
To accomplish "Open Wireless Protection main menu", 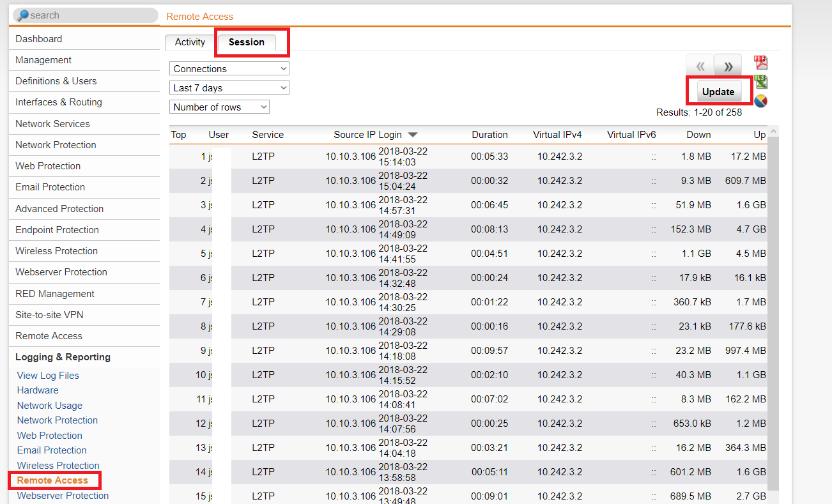I will tap(84, 251).
